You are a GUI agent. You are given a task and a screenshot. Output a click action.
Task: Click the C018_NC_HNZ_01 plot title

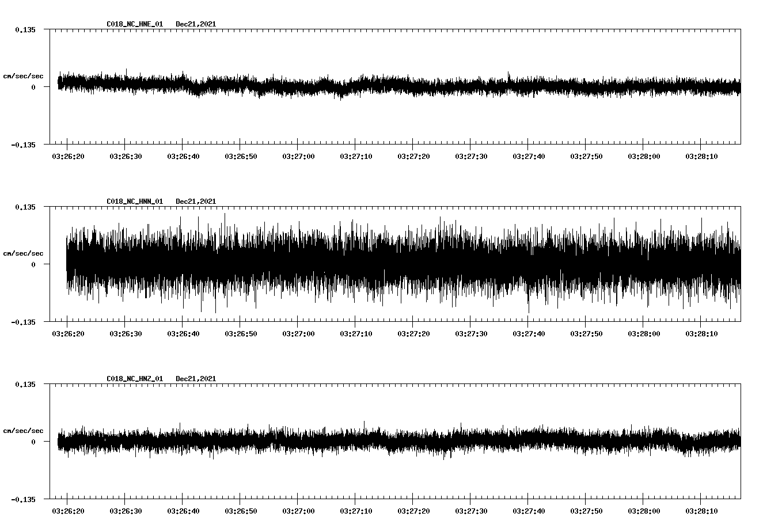coord(135,379)
